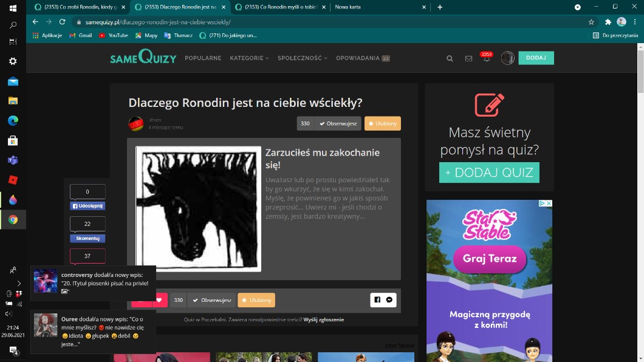644x362 pixels.
Task: Expand the Kategorie dropdown menu
Action: coord(248,58)
